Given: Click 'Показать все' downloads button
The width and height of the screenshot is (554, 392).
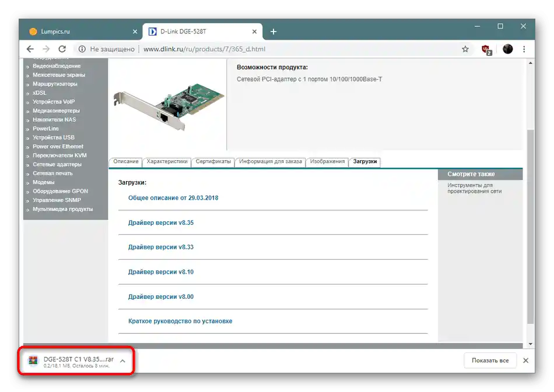Looking at the screenshot, I should tap(490, 361).
